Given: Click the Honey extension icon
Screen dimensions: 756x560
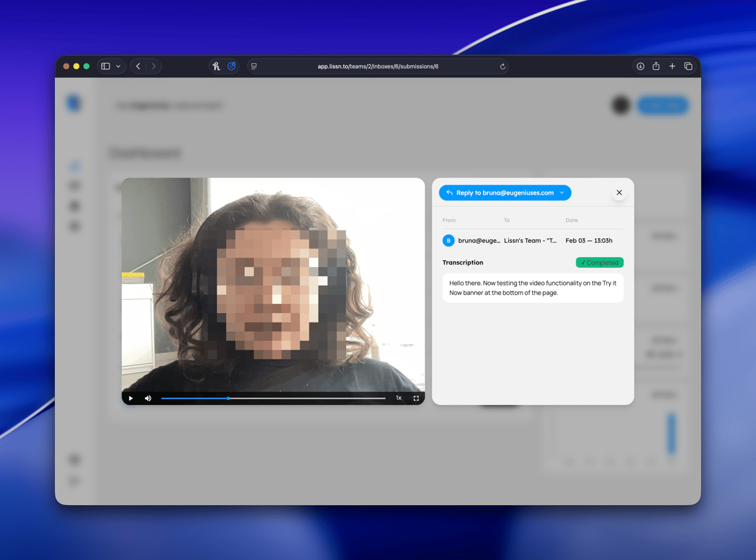Looking at the screenshot, I should pos(217,66).
